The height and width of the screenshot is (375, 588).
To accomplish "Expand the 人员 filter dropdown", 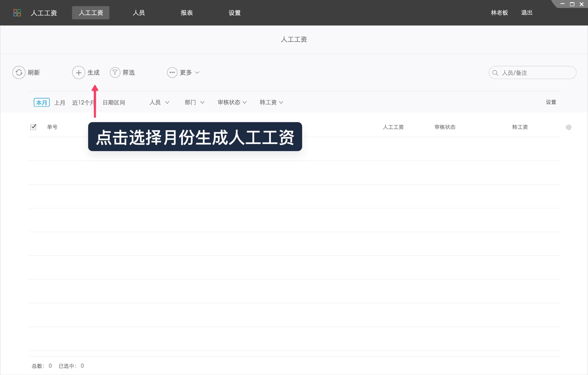I will click(x=159, y=102).
